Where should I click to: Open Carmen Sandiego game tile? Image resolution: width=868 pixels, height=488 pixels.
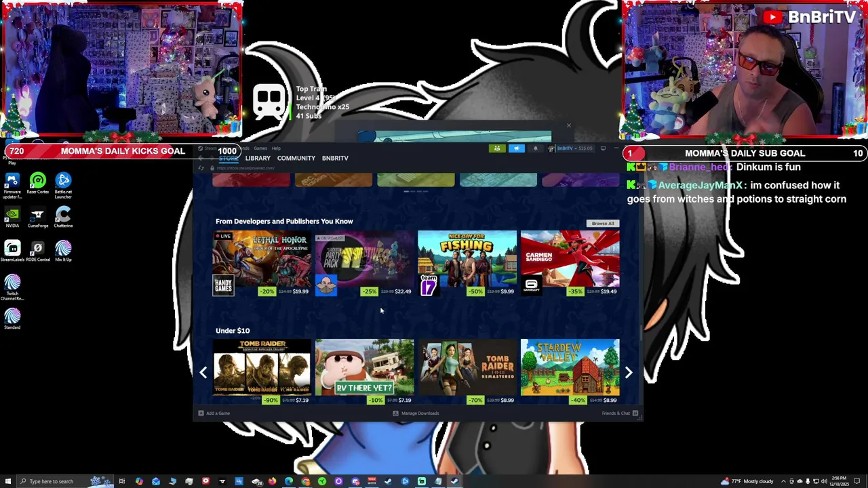coord(570,264)
